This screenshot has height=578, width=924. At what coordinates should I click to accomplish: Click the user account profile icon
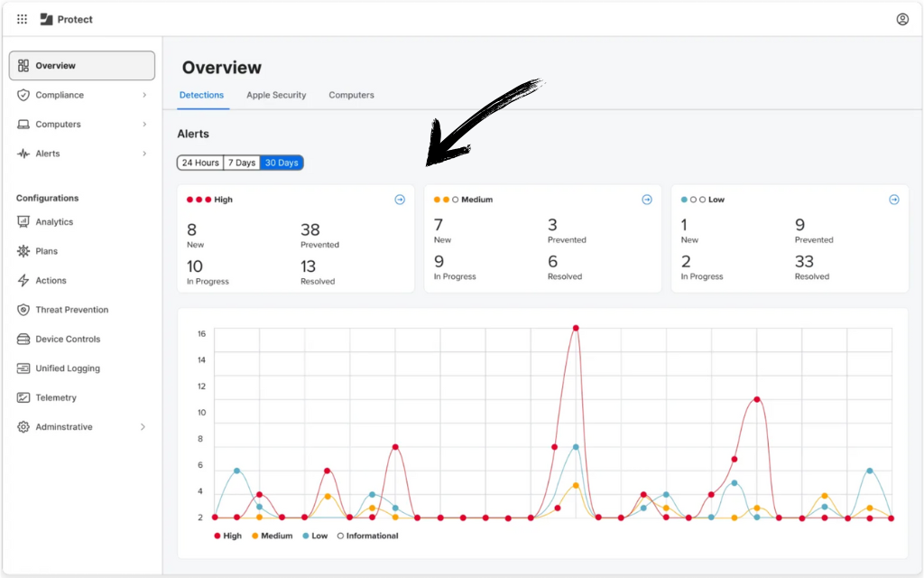[x=902, y=19]
